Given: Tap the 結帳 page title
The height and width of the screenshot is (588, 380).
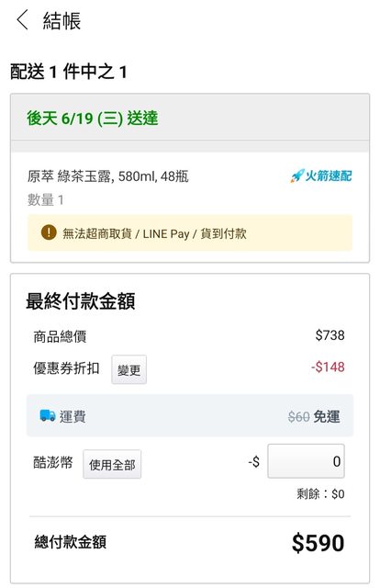Looking at the screenshot, I should tap(61, 20).
